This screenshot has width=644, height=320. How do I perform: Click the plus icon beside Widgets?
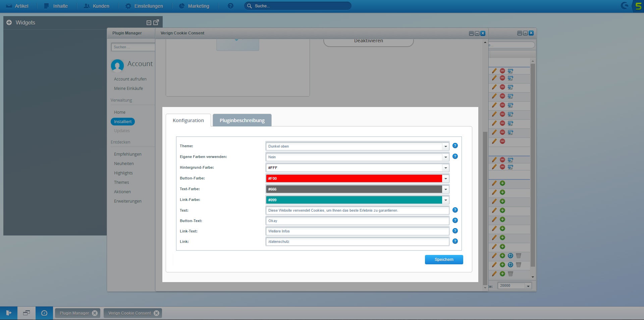[x=9, y=22]
